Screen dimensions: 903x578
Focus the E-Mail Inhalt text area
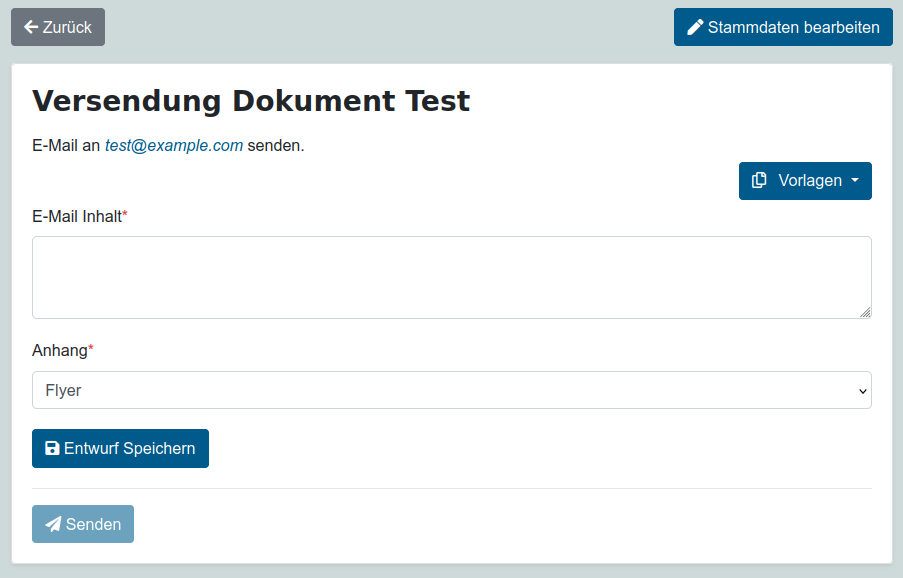tap(451, 277)
